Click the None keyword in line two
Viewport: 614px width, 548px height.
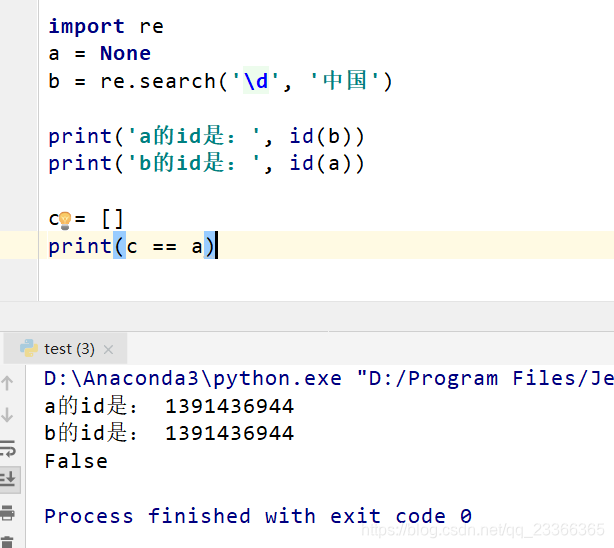pos(125,53)
